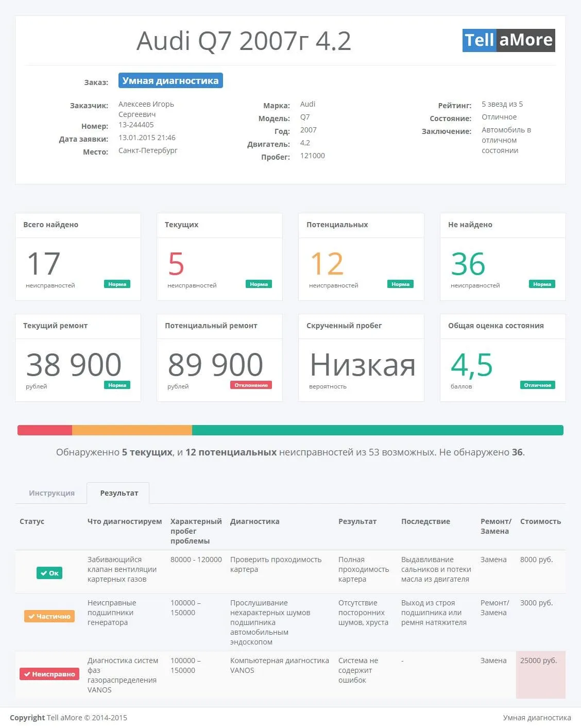
Task: Click the Результат column header in the table
Action: click(x=357, y=521)
